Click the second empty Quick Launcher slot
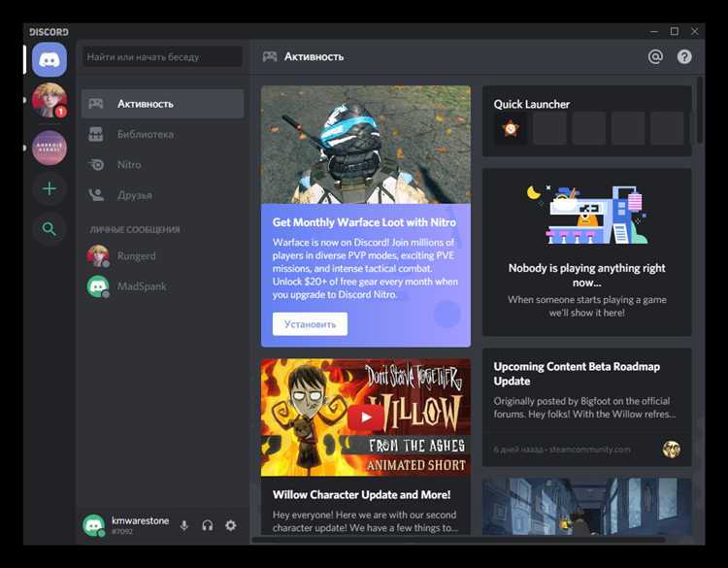This screenshot has width=728, height=568. 589,128
